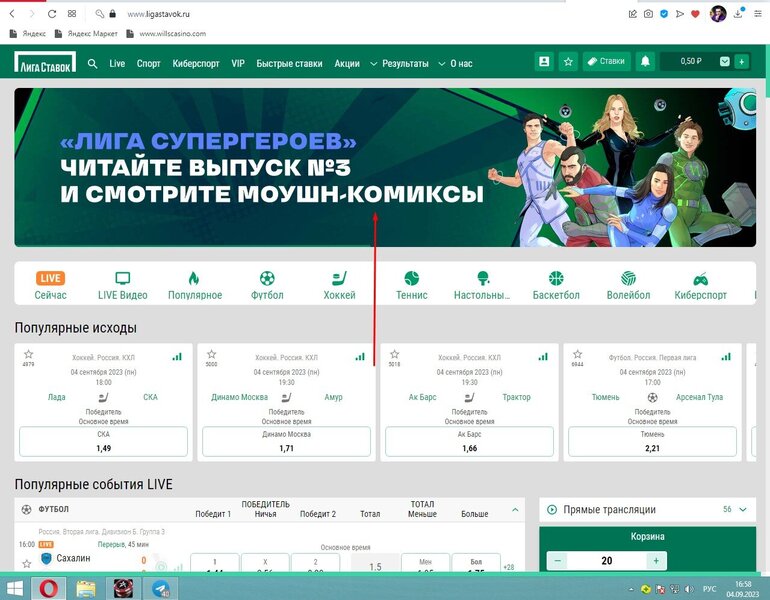Click the Ставки button in header

point(606,61)
